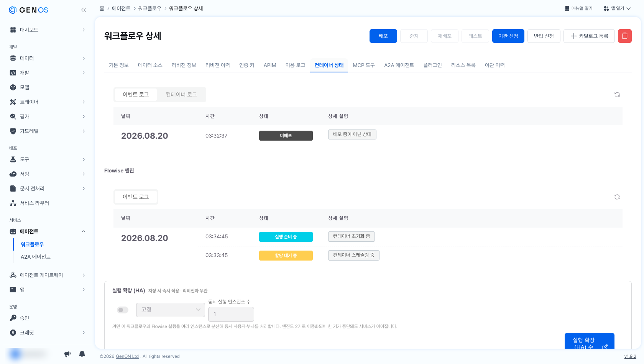Switch to the MCP 도구 tab
644x364 pixels.
click(x=364, y=65)
